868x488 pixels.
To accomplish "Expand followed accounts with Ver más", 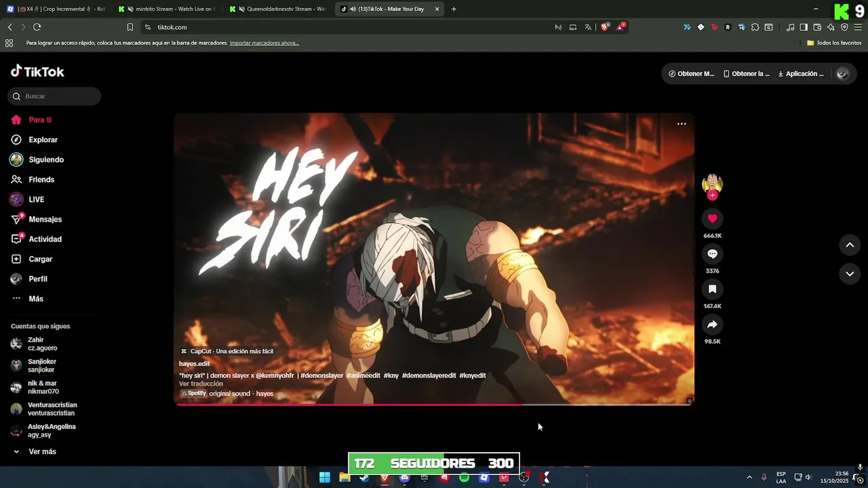I will click(x=35, y=451).
